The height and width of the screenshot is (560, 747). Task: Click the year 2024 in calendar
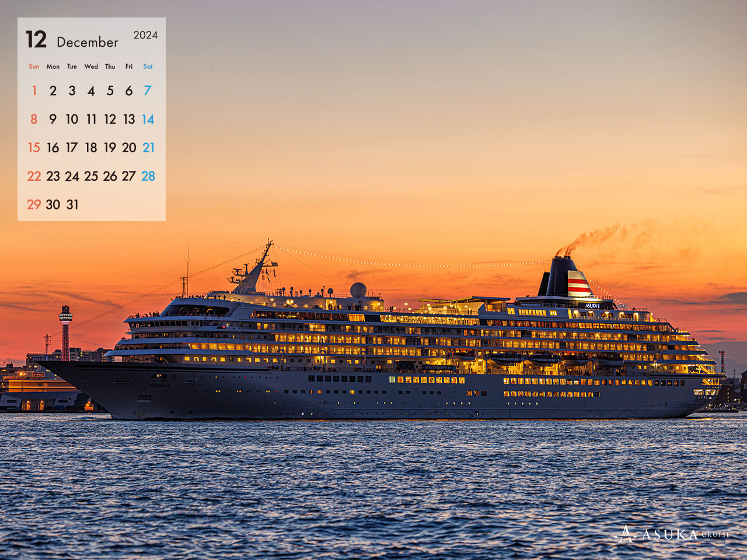[145, 35]
